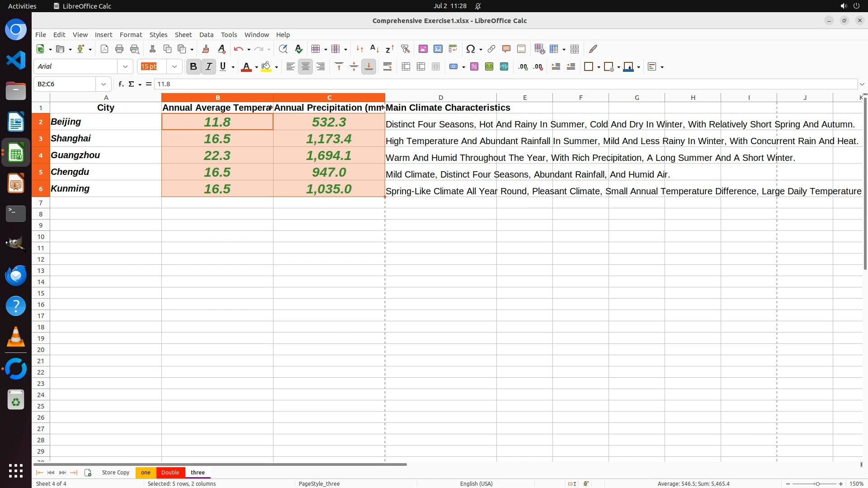Viewport: 868px width, 488px height.
Task: Switch to the Double sheet tab
Action: pos(170,473)
